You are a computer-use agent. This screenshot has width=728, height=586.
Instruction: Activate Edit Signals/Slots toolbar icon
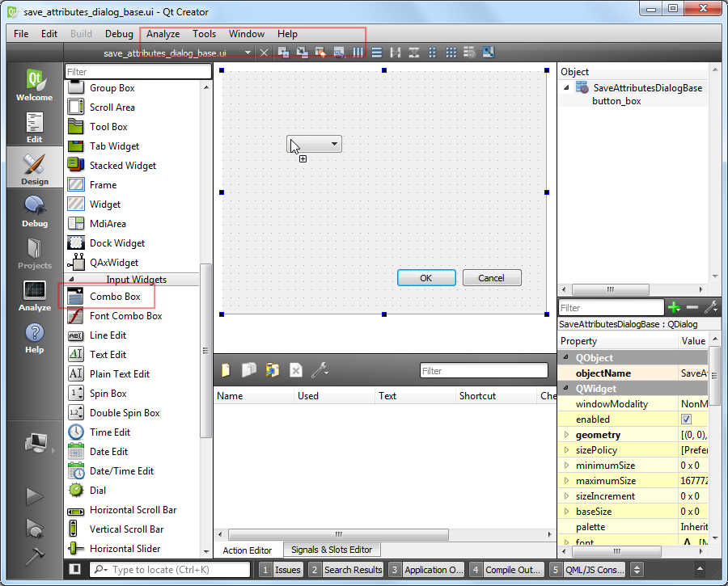point(303,53)
